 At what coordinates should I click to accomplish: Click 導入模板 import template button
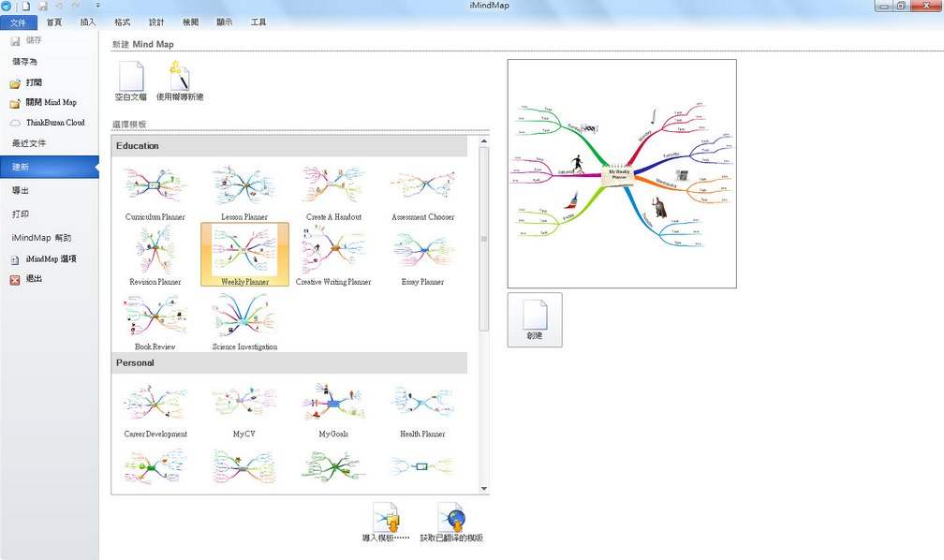[x=386, y=522]
